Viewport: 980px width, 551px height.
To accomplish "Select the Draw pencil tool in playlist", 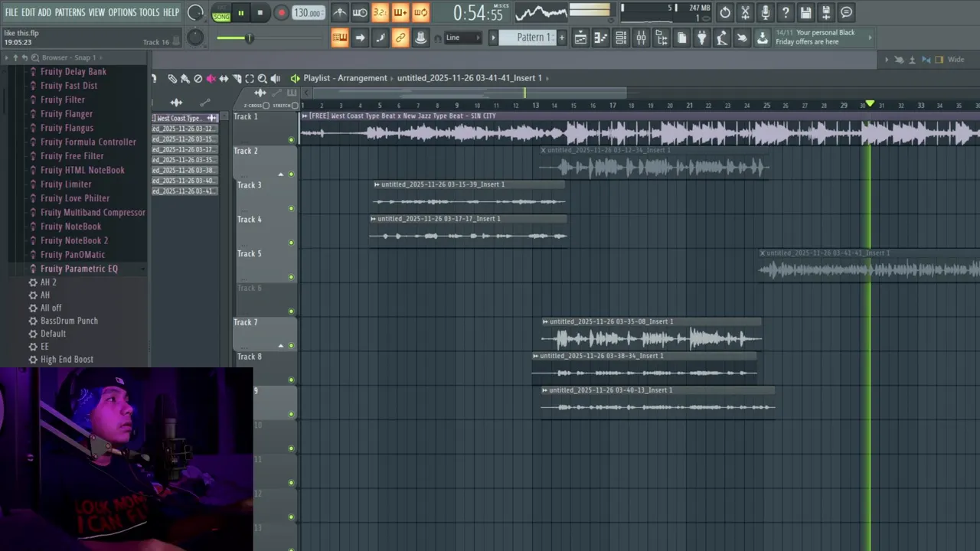I will coord(172,78).
